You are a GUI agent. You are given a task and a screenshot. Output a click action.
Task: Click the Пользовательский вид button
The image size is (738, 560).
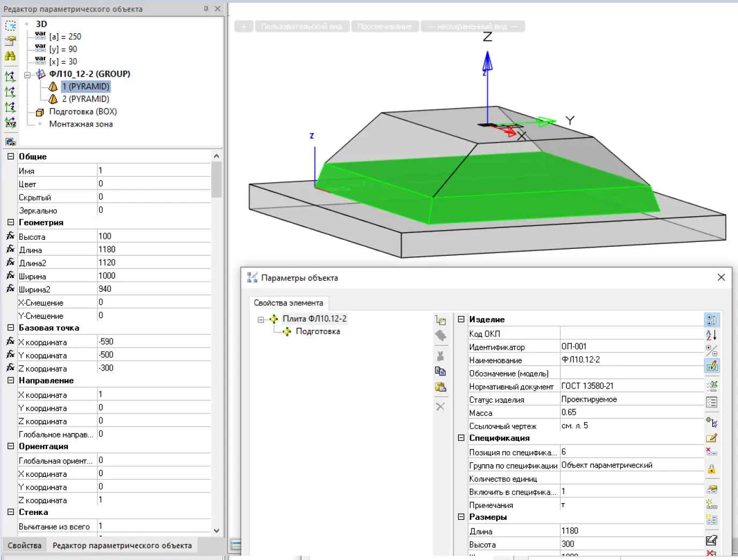tap(301, 26)
